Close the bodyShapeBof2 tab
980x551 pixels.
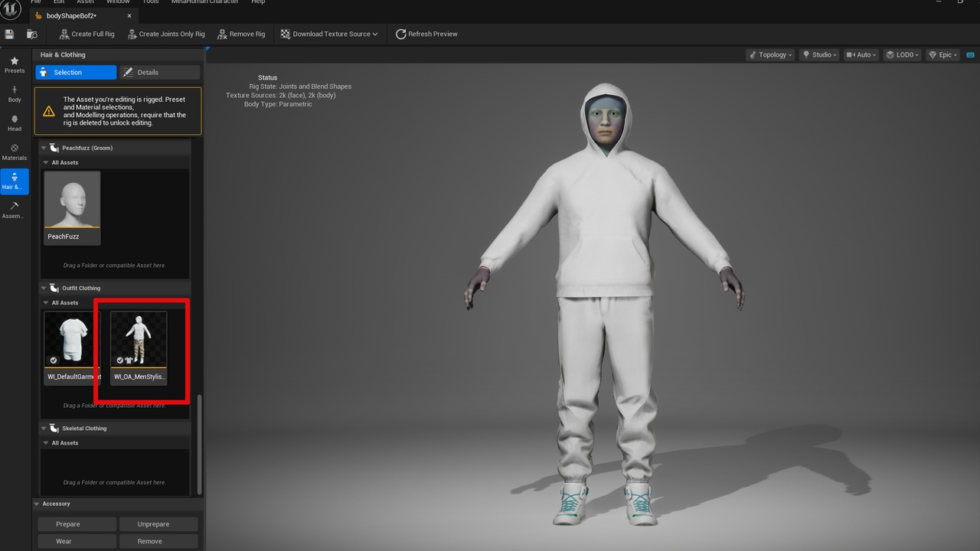[129, 15]
